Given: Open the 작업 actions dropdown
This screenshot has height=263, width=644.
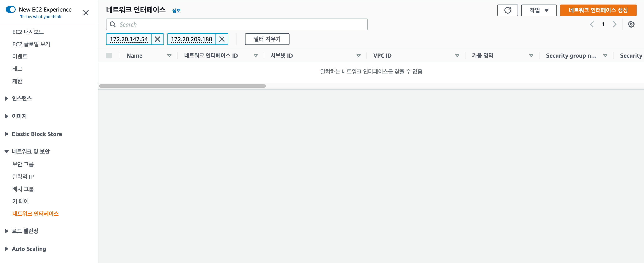Looking at the screenshot, I should coord(539,10).
